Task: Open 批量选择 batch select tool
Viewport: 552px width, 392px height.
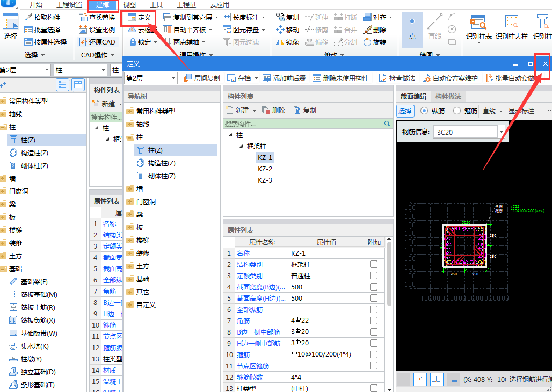Action: [42, 30]
